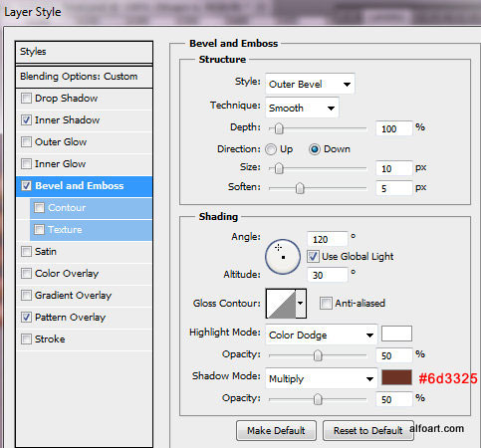Viewport: 481px width, 448px height.
Task: Click the Make Default button
Action: (276, 430)
